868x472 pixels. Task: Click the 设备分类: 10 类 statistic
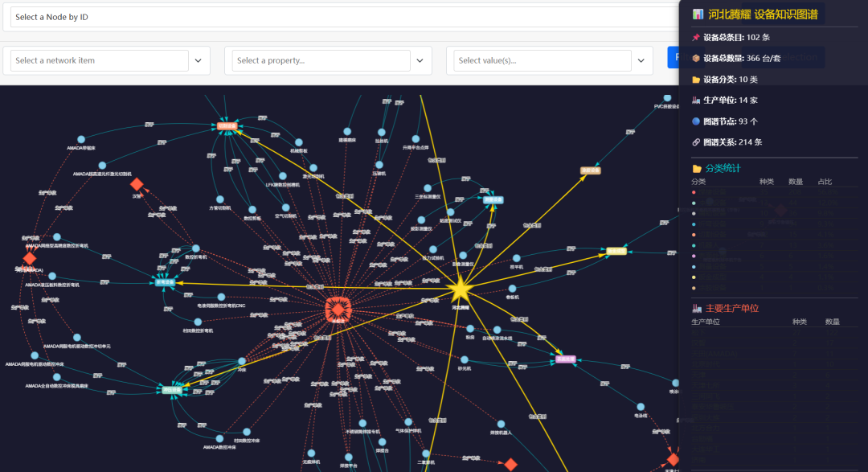point(730,80)
